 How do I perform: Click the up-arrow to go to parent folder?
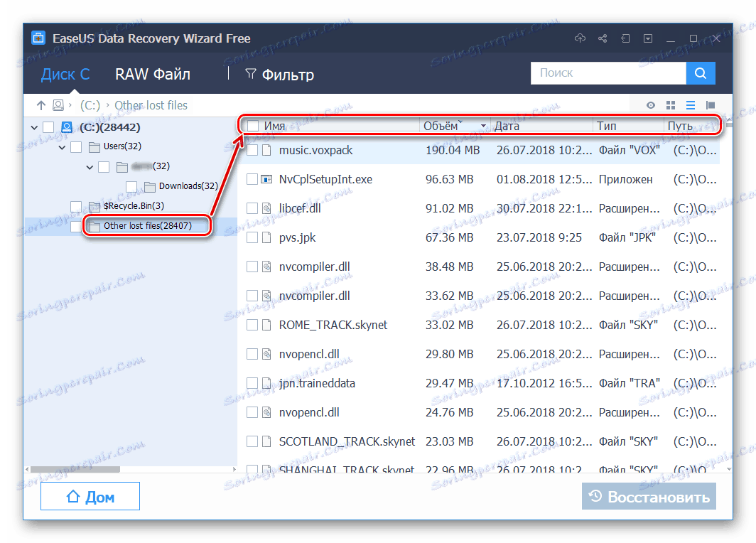click(x=41, y=104)
